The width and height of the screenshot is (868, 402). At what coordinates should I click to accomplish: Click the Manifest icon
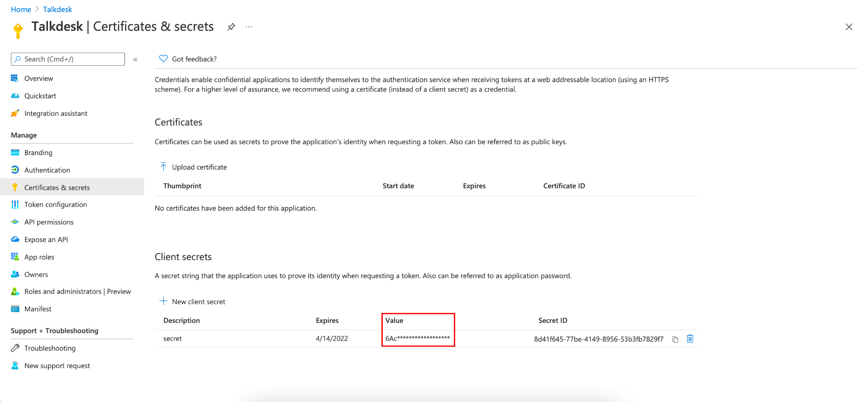[x=15, y=309]
